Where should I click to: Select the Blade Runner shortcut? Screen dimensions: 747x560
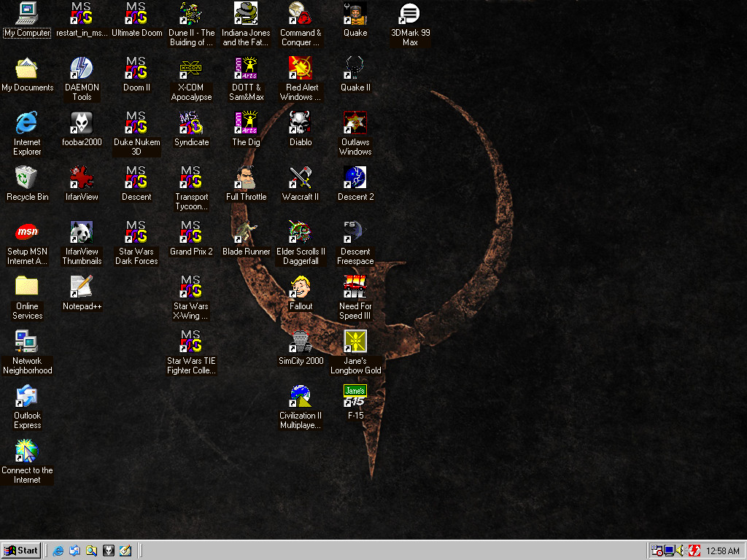246,233
